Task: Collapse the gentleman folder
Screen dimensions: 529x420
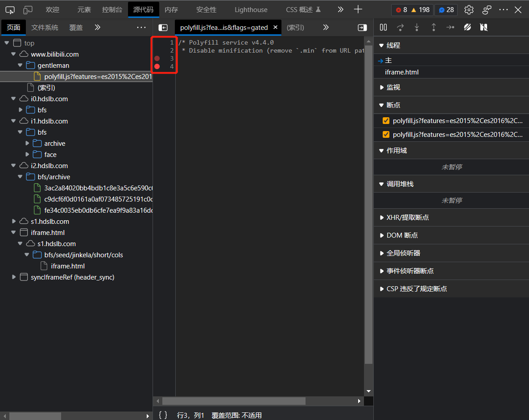Action: pyautogui.click(x=20, y=65)
